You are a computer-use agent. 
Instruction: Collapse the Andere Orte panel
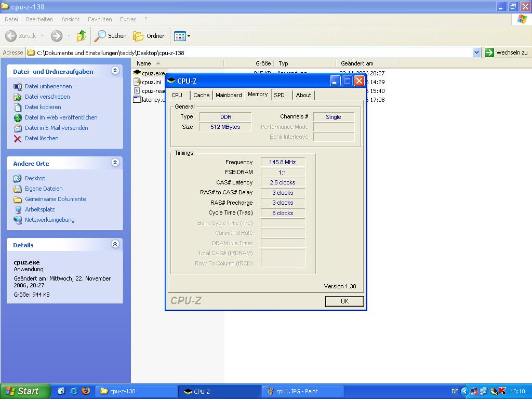coord(115,163)
